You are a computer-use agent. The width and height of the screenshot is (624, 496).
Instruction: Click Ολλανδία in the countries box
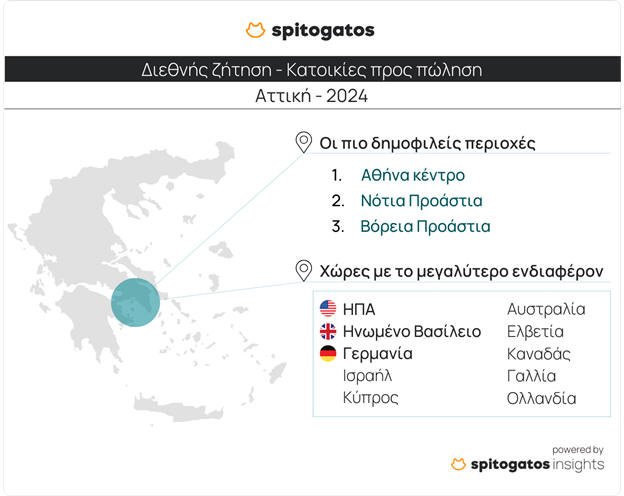point(541,398)
